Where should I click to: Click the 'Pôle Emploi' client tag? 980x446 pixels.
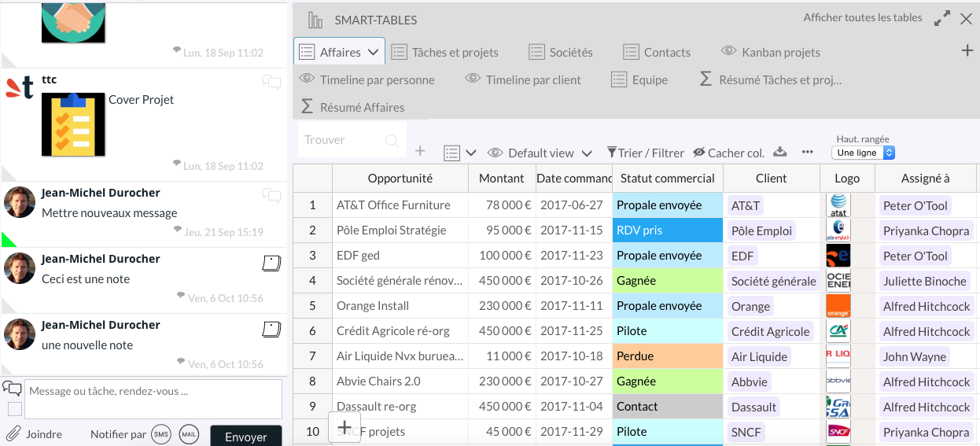click(x=761, y=230)
